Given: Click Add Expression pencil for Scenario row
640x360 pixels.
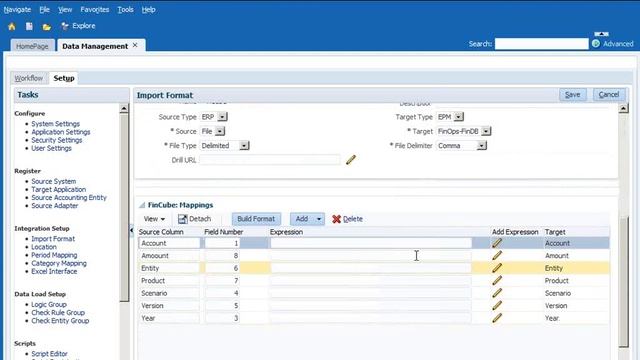Looking at the screenshot, I should 497,293.
